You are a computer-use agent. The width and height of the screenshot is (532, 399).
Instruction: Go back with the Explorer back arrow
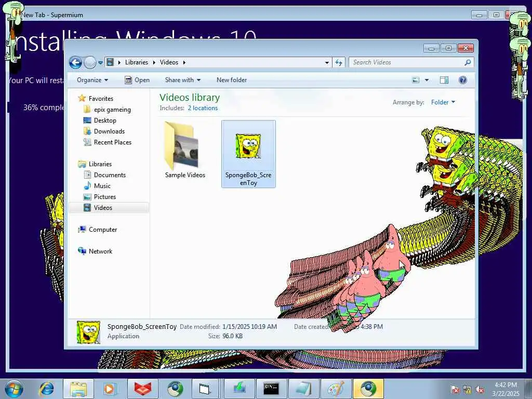pyautogui.click(x=75, y=62)
